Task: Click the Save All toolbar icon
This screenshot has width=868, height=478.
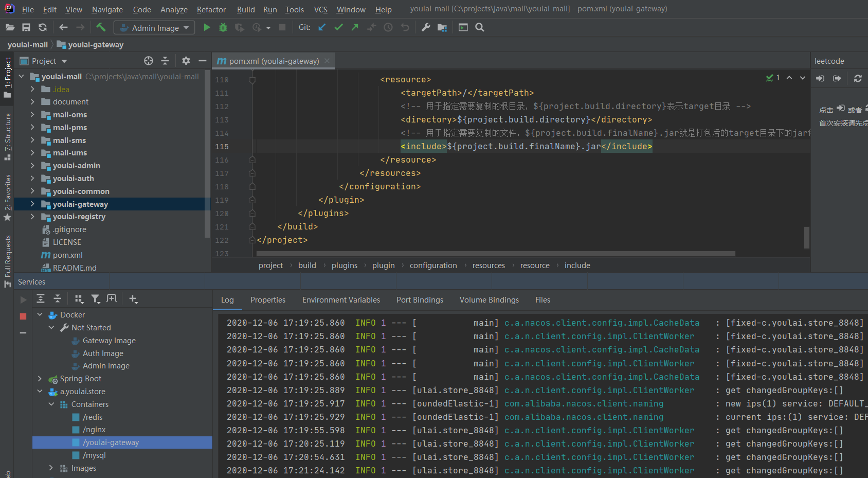Action: 26,27
